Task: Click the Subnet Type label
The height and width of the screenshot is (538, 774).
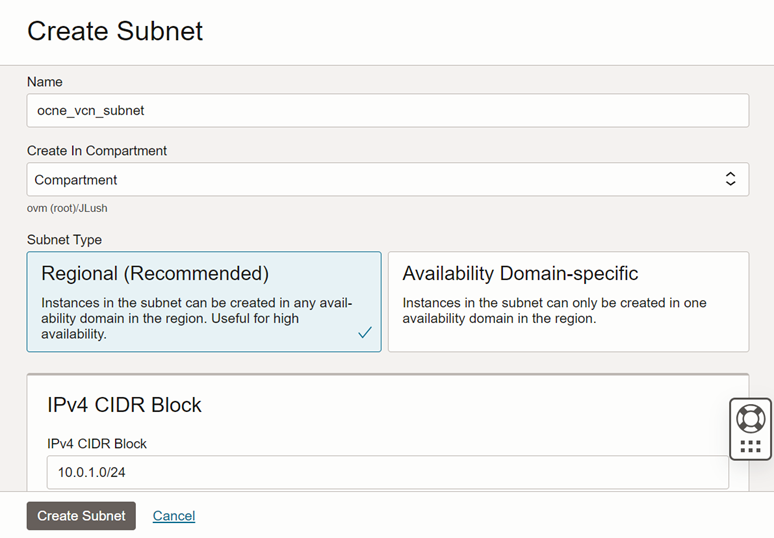Action: (x=64, y=240)
